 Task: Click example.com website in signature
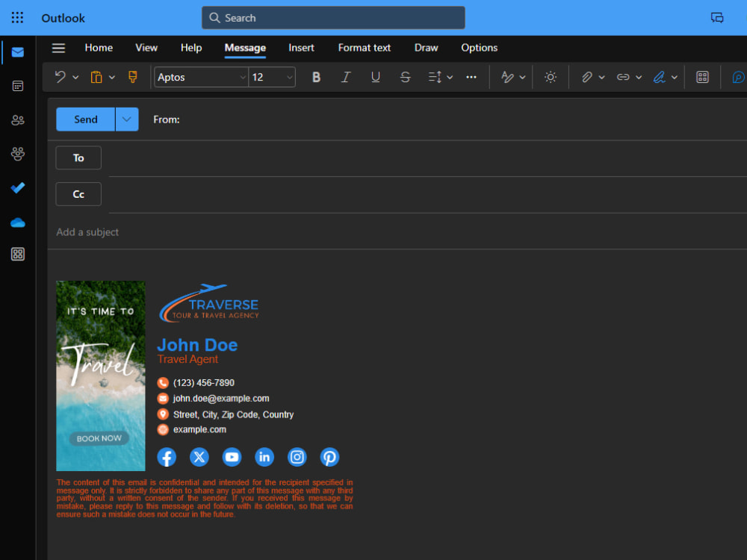click(x=199, y=429)
